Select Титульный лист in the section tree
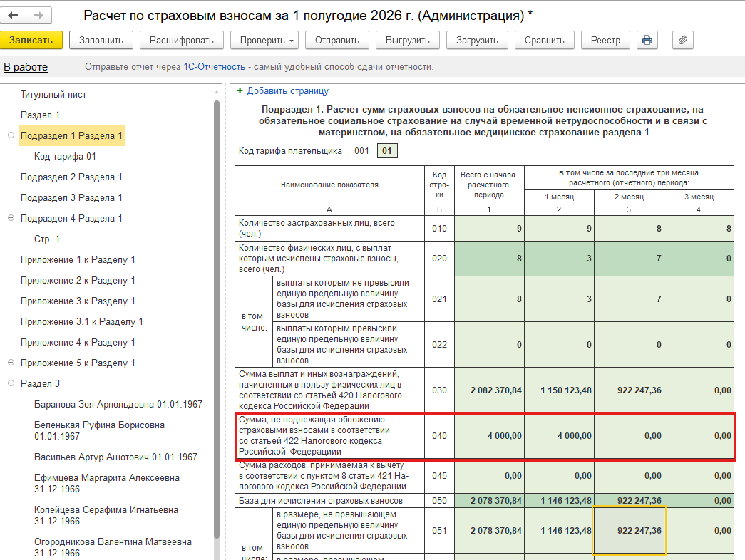Image resolution: width=745 pixels, height=560 pixels. [x=53, y=95]
